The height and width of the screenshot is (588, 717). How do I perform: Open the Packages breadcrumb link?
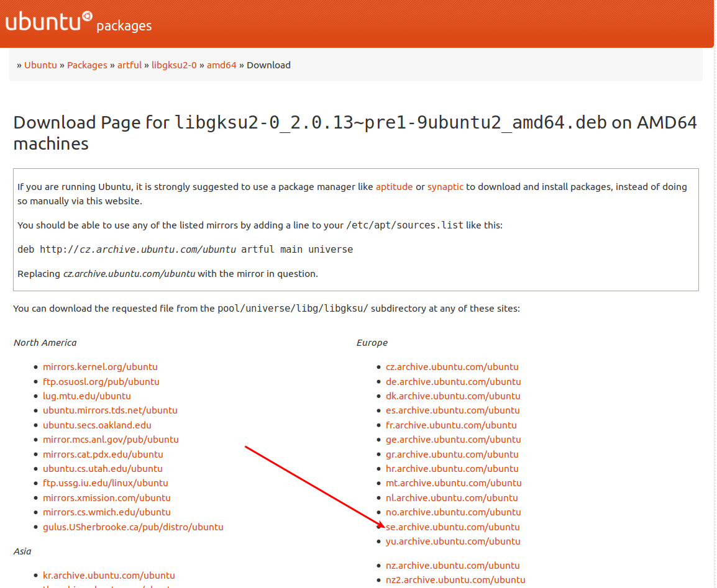(87, 65)
